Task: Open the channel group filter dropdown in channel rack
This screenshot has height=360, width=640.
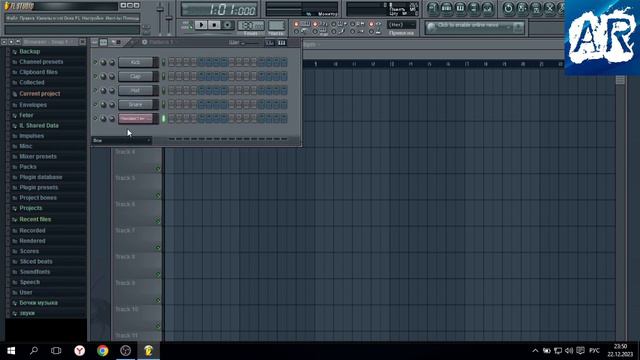Action: click(122, 141)
